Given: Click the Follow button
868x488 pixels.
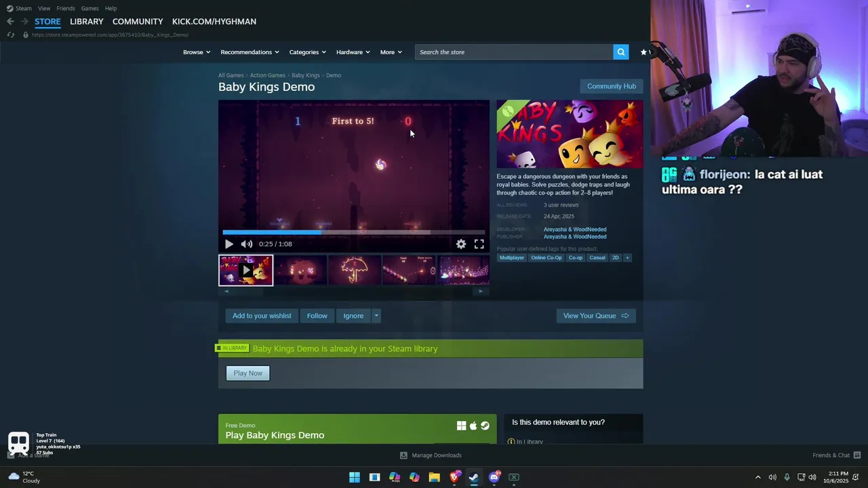Looking at the screenshot, I should point(317,316).
